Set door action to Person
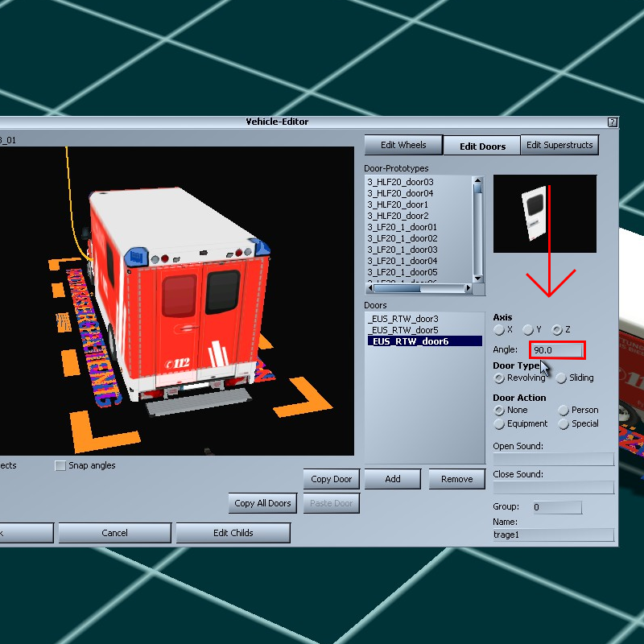The height and width of the screenshot is (644, 644). 563,411
